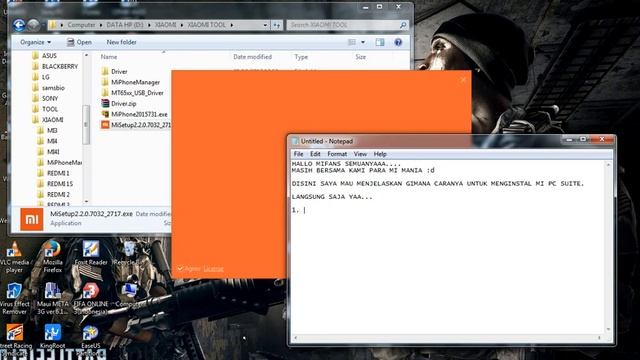
Task: Open KingRoot desktop shortcut
Action: tap(52, 336)
